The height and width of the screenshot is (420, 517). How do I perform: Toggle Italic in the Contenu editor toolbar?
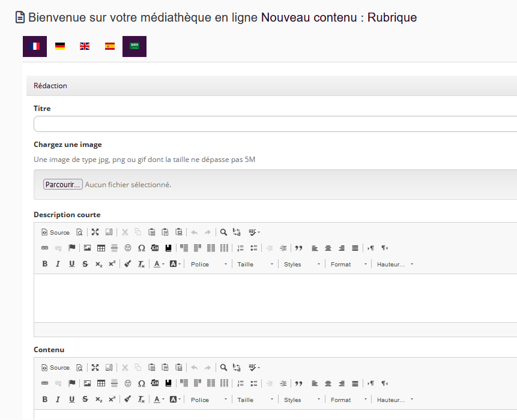(x=58, y=400)
